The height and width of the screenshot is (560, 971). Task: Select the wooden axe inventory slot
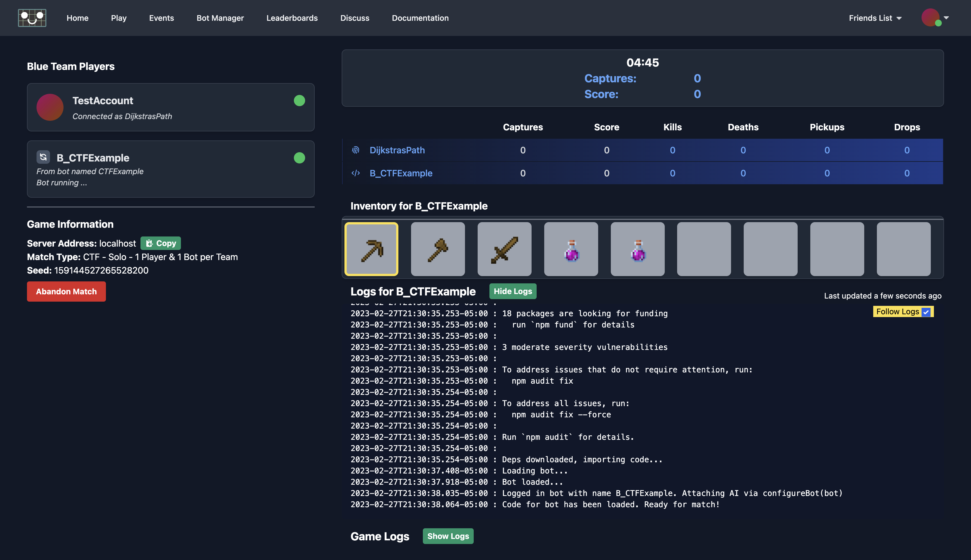pos(438,249)
